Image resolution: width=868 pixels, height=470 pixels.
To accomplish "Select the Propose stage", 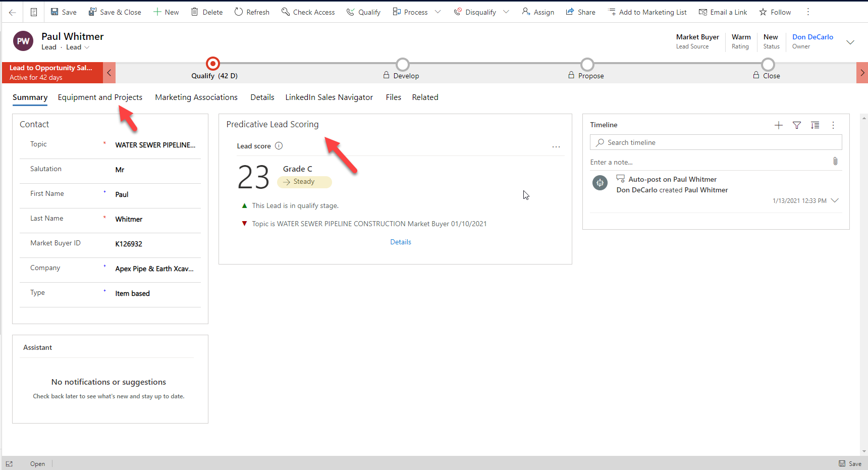I will point(587,65).
